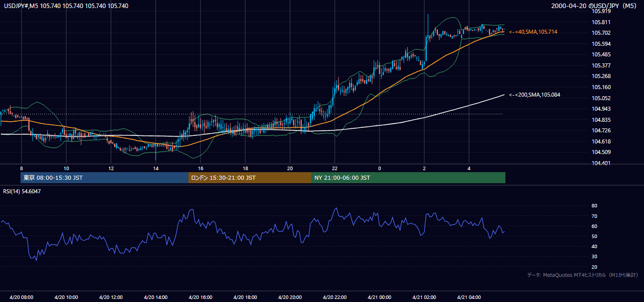
Task: Select the ロンドン 15:30-21:00 JST session bar
Action: click(x=249, y=178)
